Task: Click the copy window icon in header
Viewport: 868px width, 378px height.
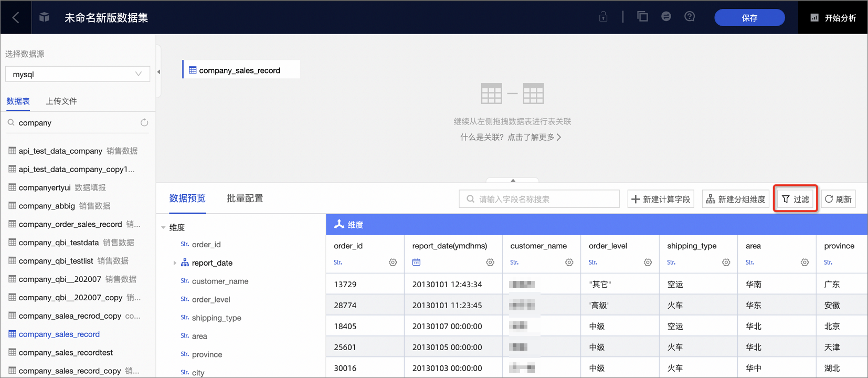Action: 642,17
